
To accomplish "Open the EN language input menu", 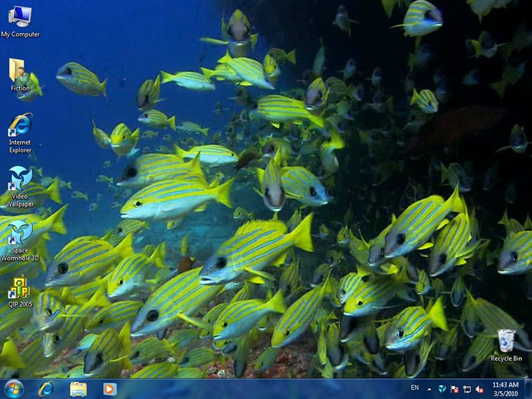I will click(416, 388).
